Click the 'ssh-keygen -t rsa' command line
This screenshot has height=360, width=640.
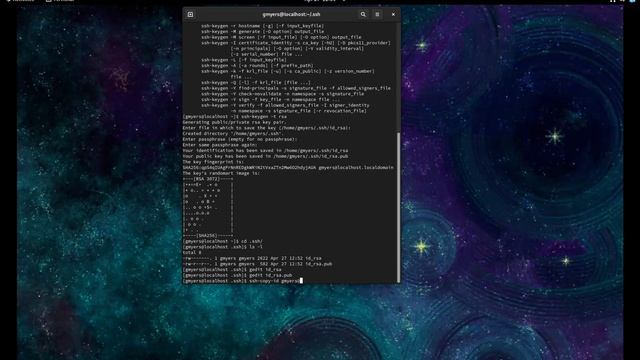235,117
